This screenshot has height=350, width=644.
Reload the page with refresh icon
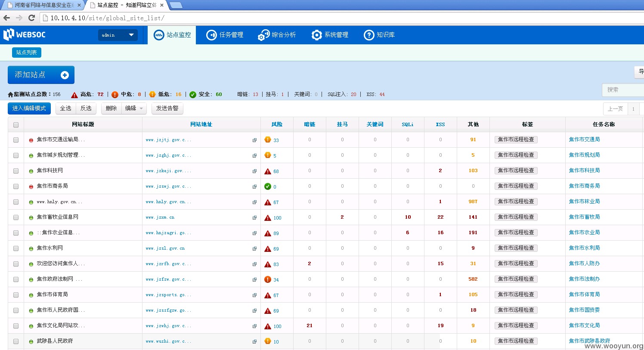[31, 18]
